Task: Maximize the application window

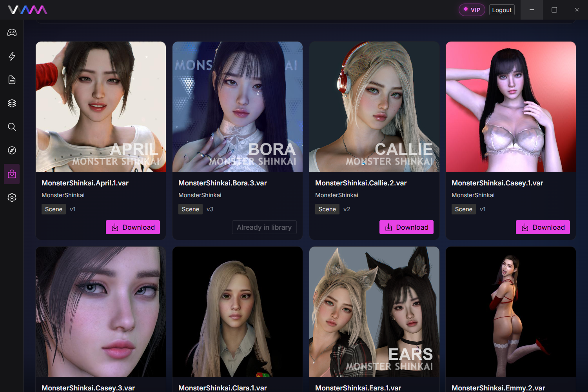Action: (x=554, y=10)
